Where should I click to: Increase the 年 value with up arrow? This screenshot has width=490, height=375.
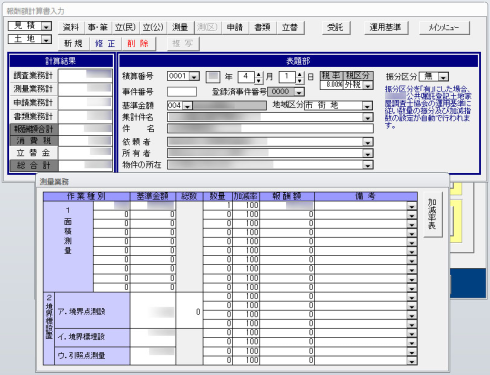259,74
